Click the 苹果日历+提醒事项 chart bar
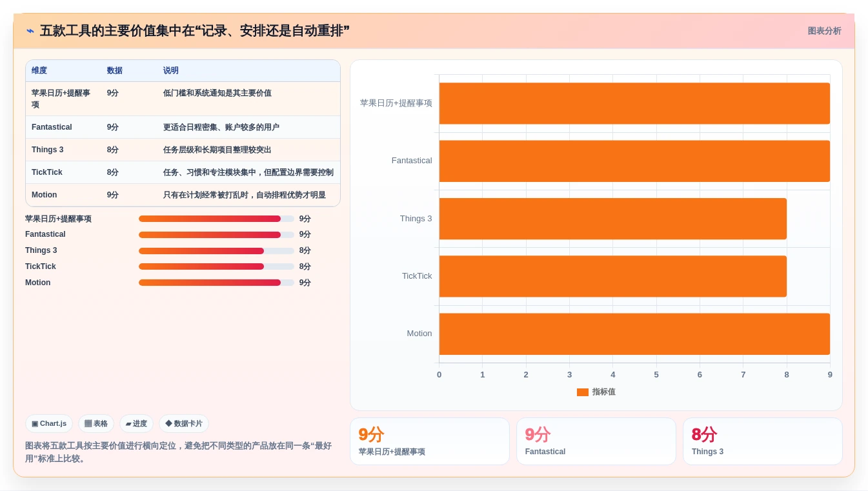Viewport: 868px width, 491px height. [634, 103]
